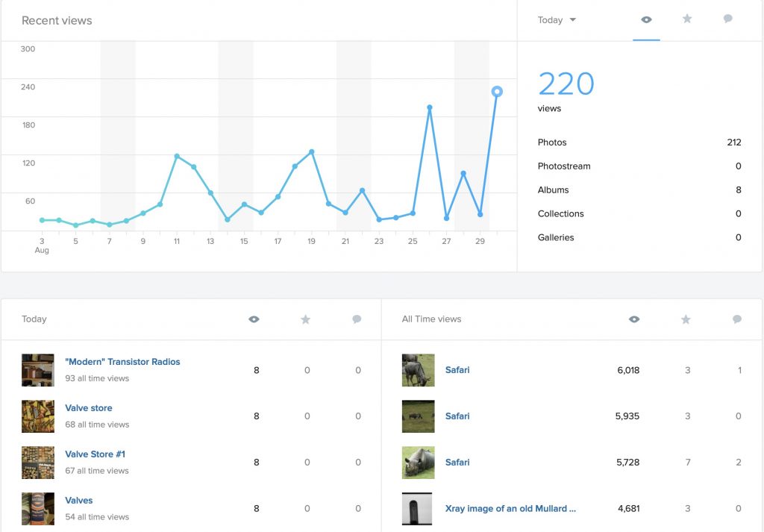The height and width of the screenshot is (532, 764).
Task: Click the Valve Store #1 thumbnail
Action: coord(38,463)
